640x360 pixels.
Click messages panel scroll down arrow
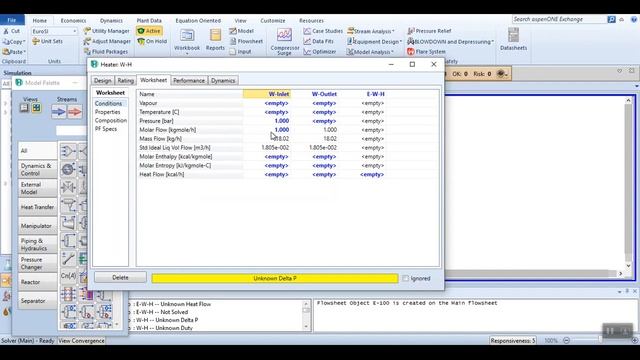[x=306, y=327]
